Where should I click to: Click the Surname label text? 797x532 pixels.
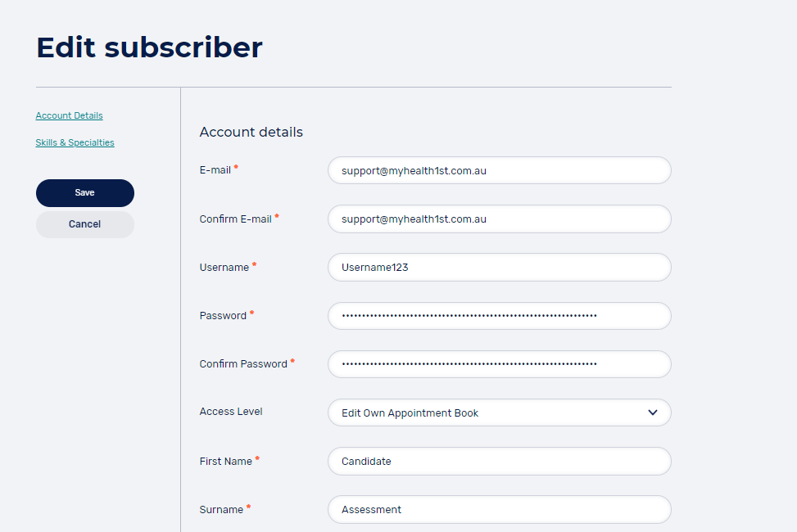click(221, 510)
